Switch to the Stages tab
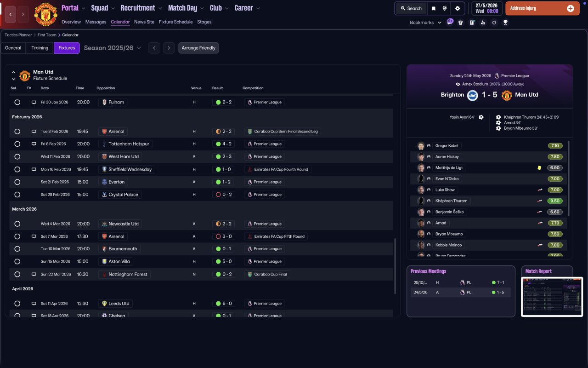Image resolution: width=588 pixels, height=368 pixels. (204, 22)
